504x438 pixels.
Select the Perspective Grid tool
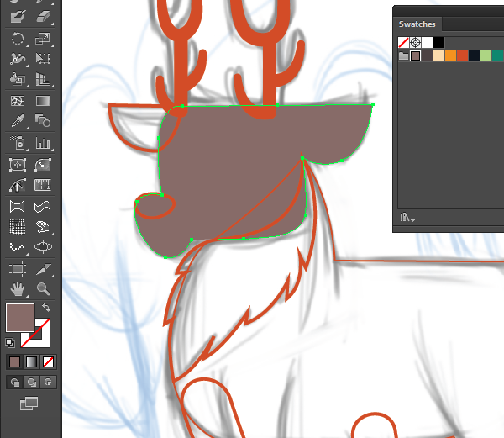(x=43, y=79)
